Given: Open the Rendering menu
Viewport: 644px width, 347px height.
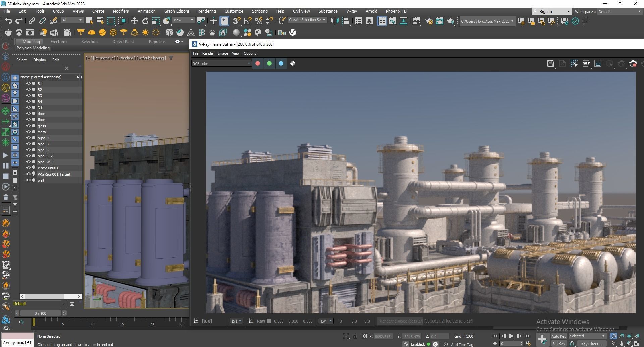Looking at the screenshot, I should coord(206,11).
